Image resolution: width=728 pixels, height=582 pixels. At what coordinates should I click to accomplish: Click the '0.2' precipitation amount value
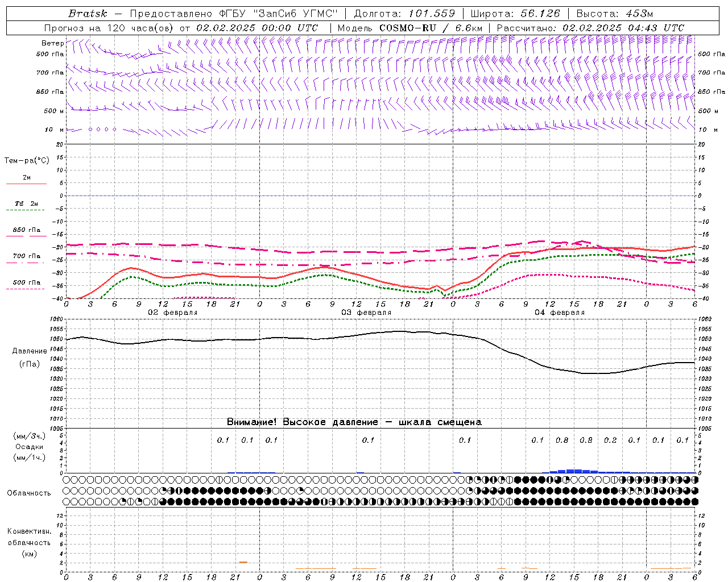(x=610, y=440)
